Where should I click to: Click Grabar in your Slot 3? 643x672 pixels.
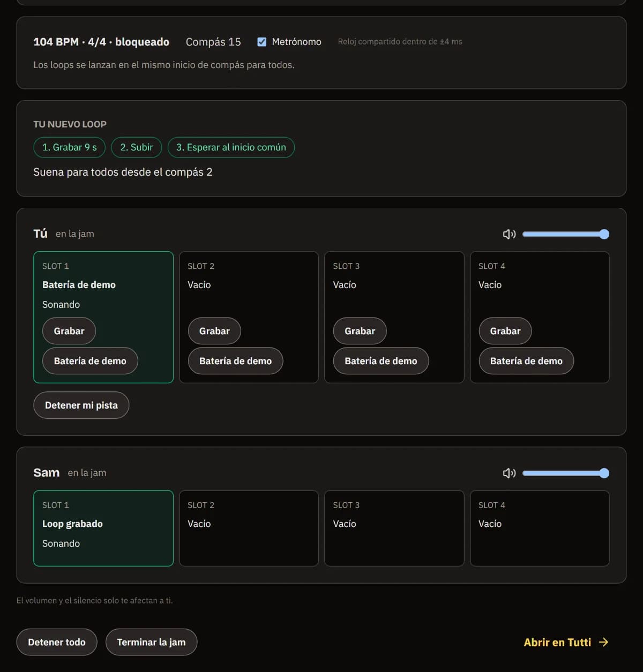coord(360,331)
